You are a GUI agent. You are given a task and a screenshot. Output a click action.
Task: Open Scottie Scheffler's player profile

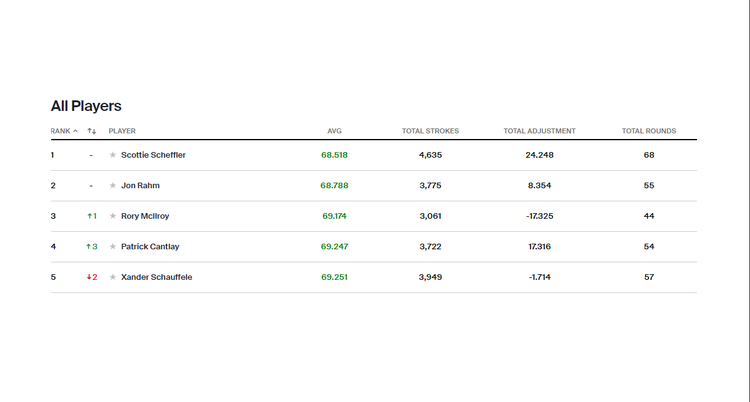[x=153, y=155]
